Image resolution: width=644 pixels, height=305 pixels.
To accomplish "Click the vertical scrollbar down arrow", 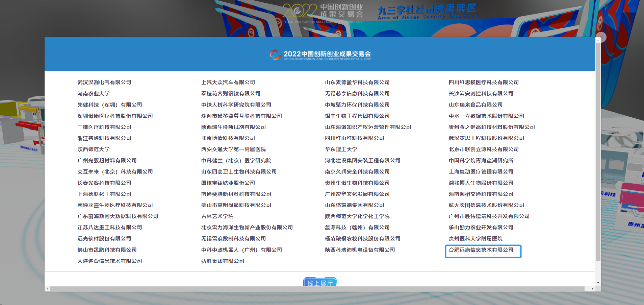I will coord(598,283).
